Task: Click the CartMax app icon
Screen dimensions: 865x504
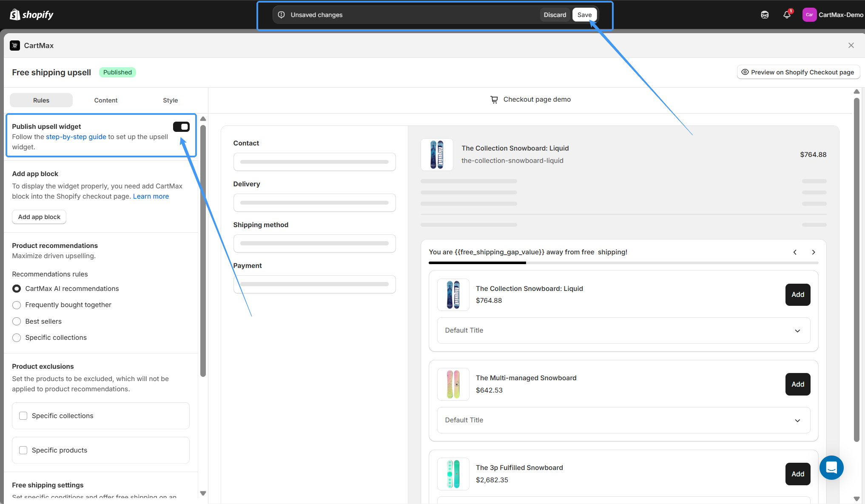Action: pyautogui.click(x=15, y=46)
